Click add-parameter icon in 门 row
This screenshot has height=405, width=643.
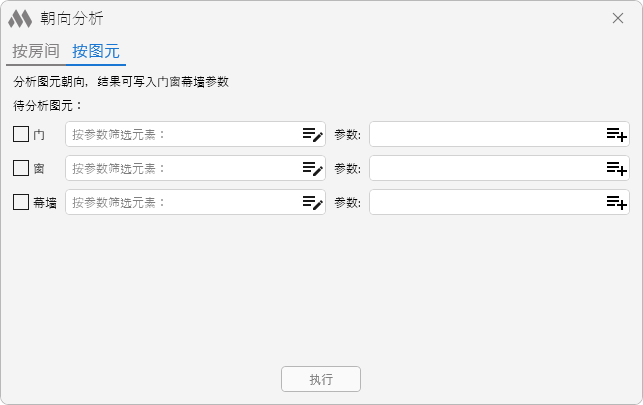[616, 134]
